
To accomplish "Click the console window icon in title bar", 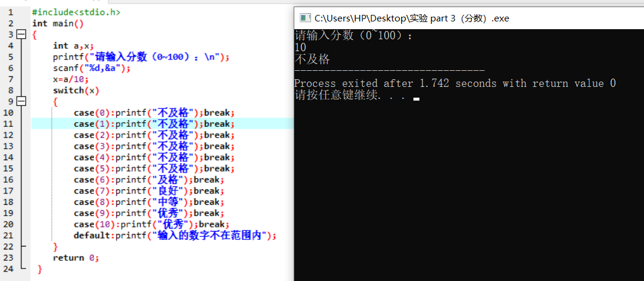I will pos(305,18).
